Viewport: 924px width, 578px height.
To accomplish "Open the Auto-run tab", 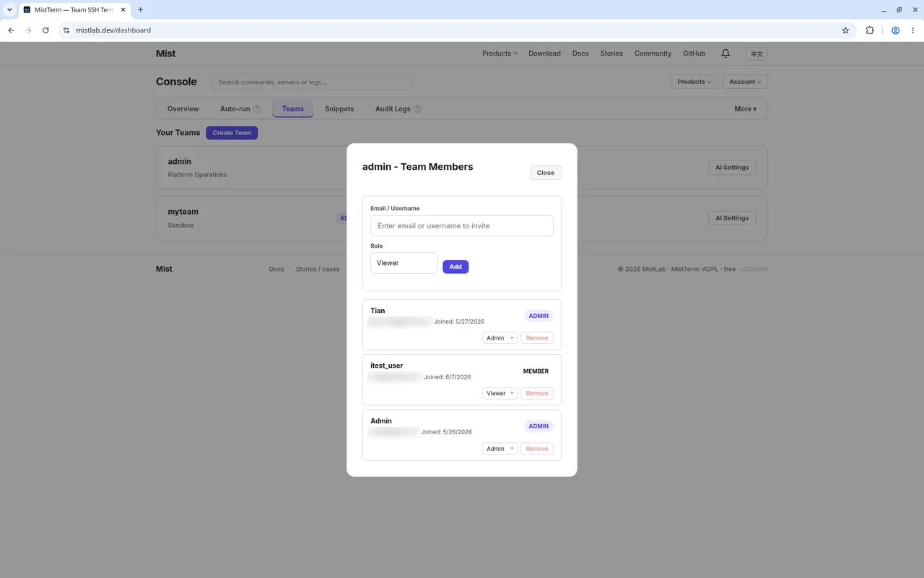I will pos(235,109).
